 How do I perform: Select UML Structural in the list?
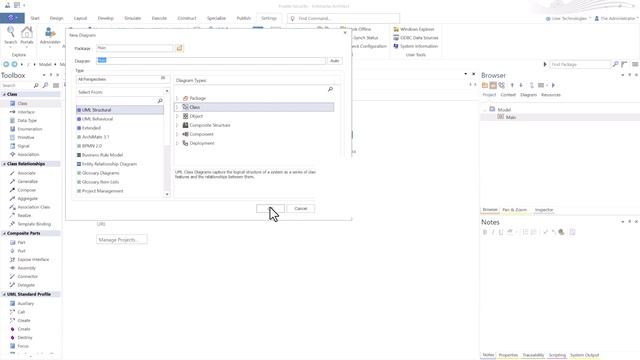pyautogui.click(x=120, y=110)
